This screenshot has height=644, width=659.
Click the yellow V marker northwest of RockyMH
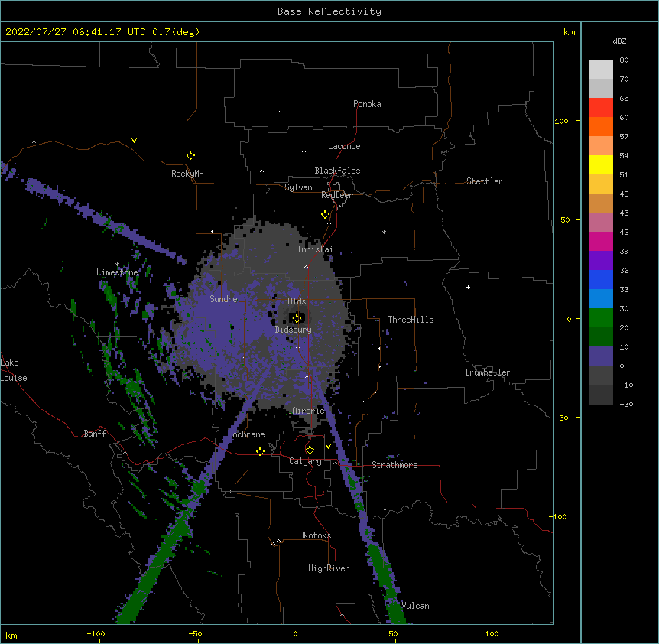(x=134, y=141)
